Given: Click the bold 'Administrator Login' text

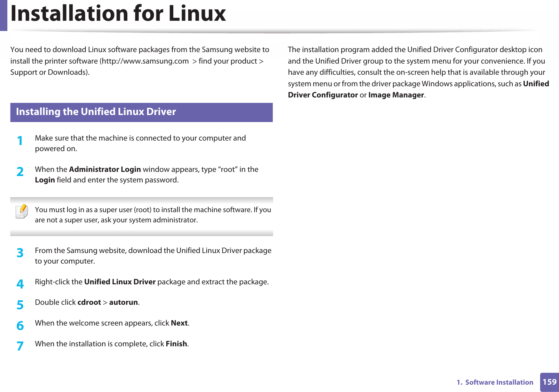Looking at the screenshot, I should [105, 169].
